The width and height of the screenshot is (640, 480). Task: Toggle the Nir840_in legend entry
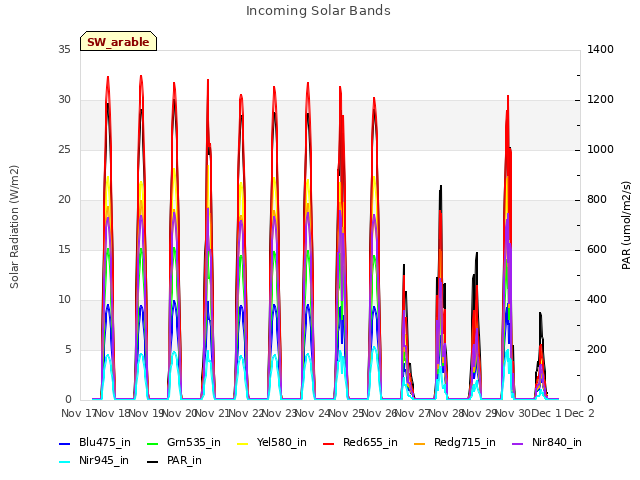[547, 442]
